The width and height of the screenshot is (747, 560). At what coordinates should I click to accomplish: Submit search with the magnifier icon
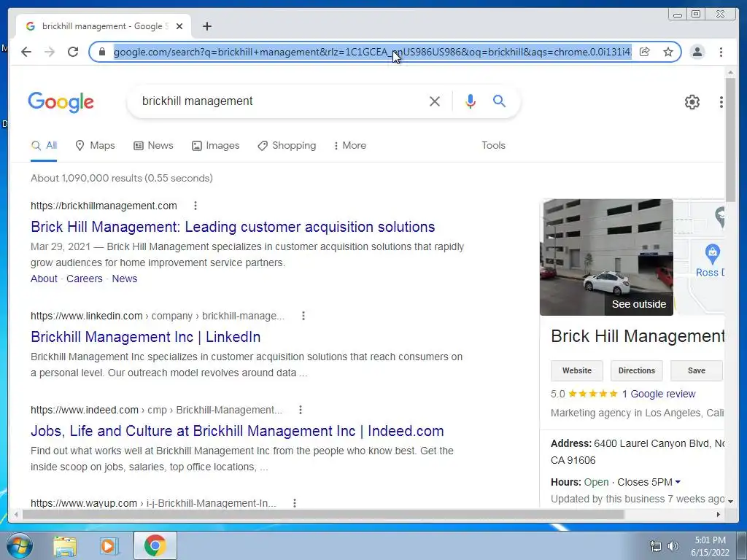pos(499,101)
